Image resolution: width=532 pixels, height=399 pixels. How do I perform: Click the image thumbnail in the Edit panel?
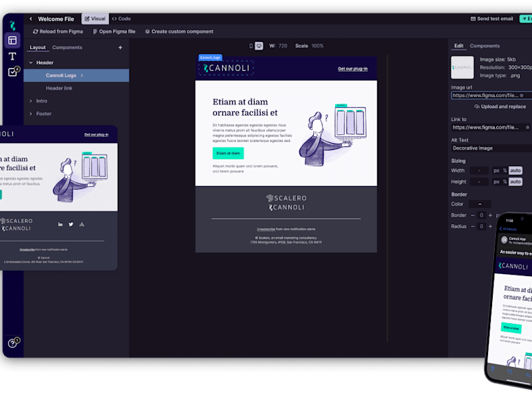[462, 68]
